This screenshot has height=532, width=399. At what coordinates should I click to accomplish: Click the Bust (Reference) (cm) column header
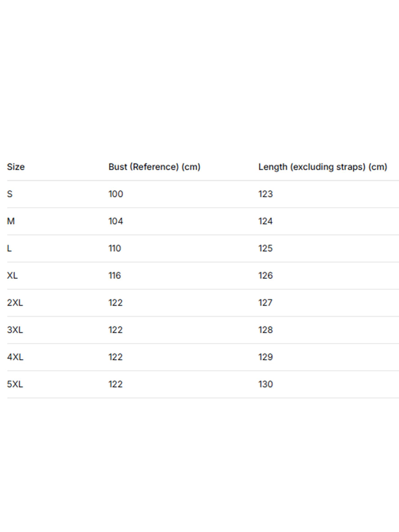coord(154,167)
